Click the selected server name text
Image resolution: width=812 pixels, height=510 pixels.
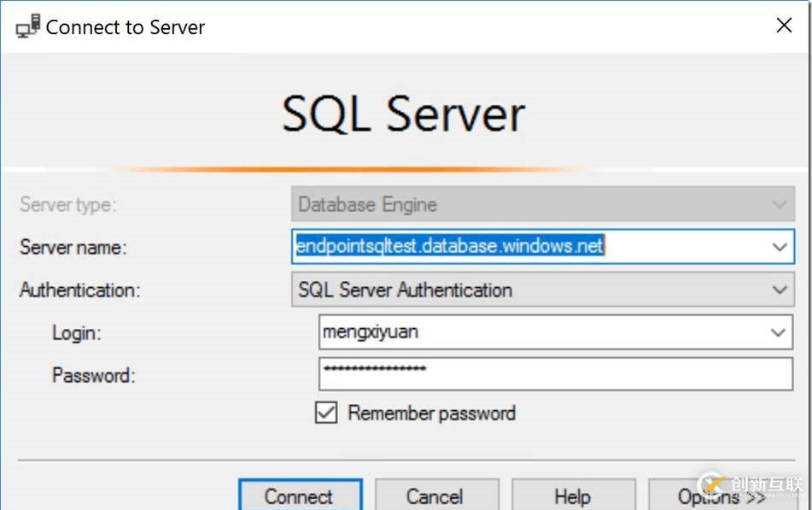pos(449,246)
